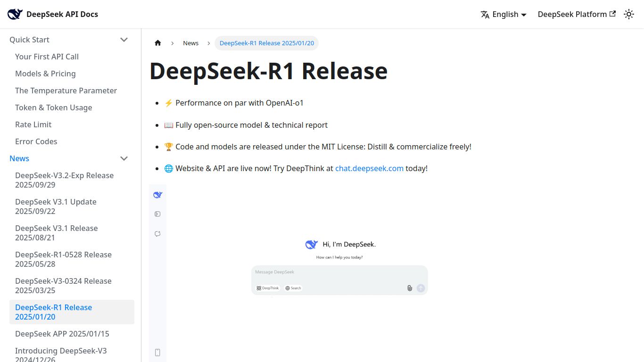This screenshot has height=362, width=644.
Task: Open the English language dropdown
Action: [x=504, y=14]
